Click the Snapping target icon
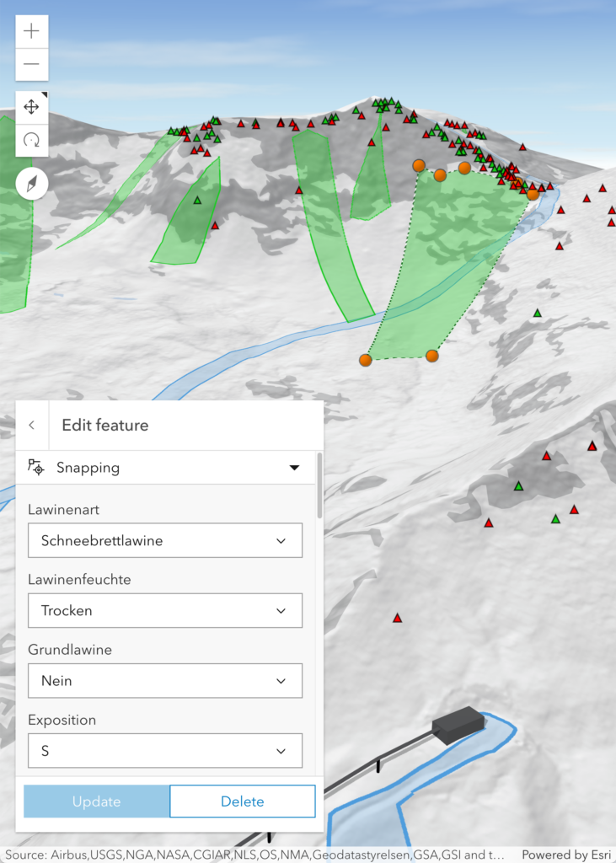 [36, 467]
